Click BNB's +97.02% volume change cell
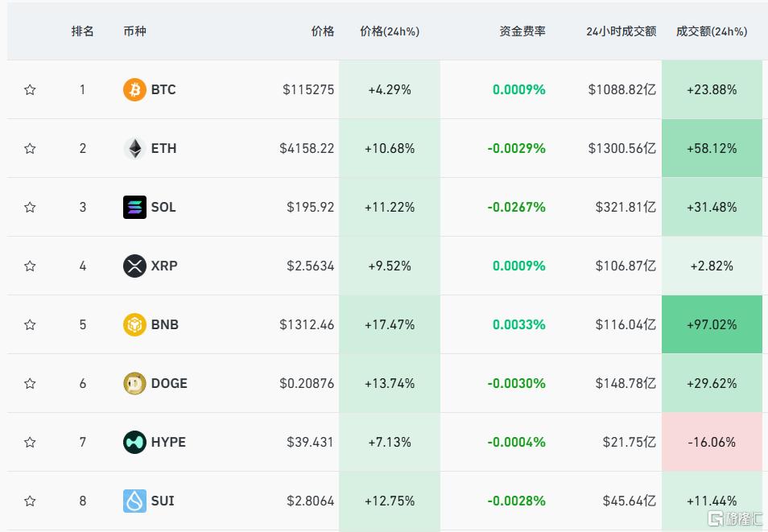The width and height of the screenshot is (768, 532). (x=712, y=324)
